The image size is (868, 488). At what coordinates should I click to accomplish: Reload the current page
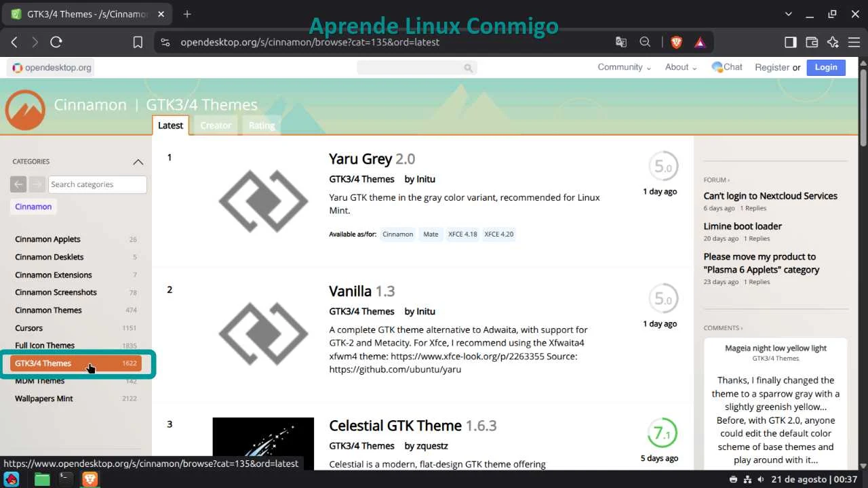tap(56, 42)
